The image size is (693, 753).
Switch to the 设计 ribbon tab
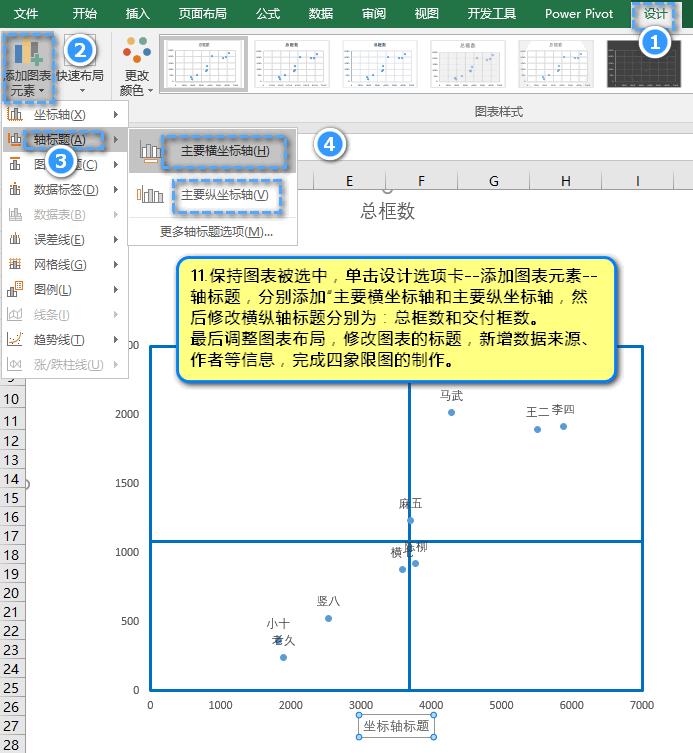[x=655, y=14]
